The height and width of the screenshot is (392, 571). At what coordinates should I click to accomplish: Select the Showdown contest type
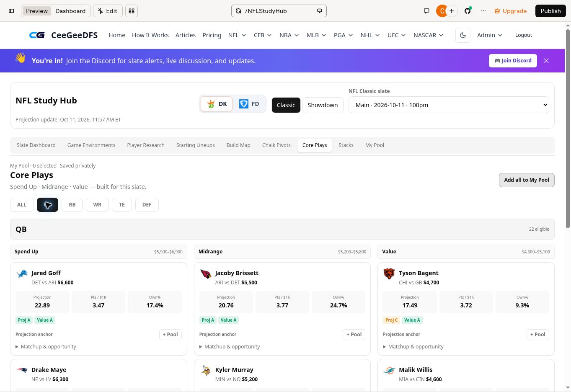(x=323, y=105)
